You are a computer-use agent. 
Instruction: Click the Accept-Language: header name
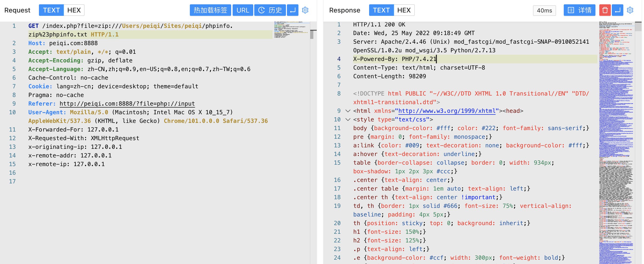pyautogui.click(x=56, y=69)
